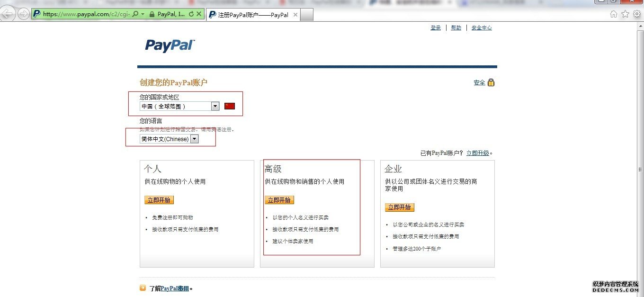644x297 pixels.
Task: Open the language dropdown showing 简体中文(Chinese)
Action: click(x=194, y=138)
